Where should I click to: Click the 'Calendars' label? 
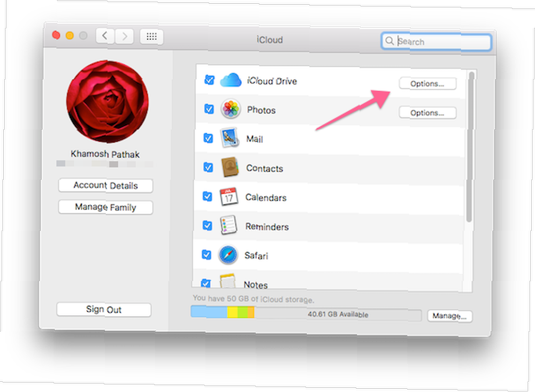(x=266, y=197)
